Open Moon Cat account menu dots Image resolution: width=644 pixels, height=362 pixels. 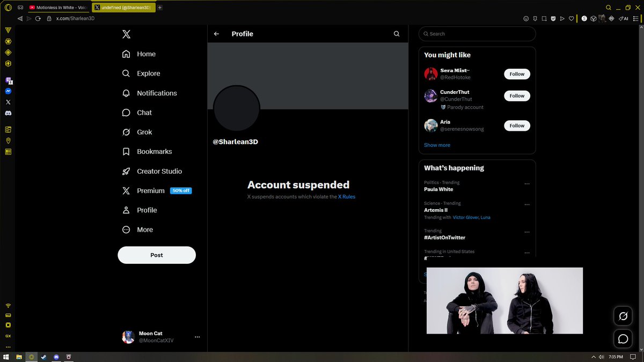point(197,337)
